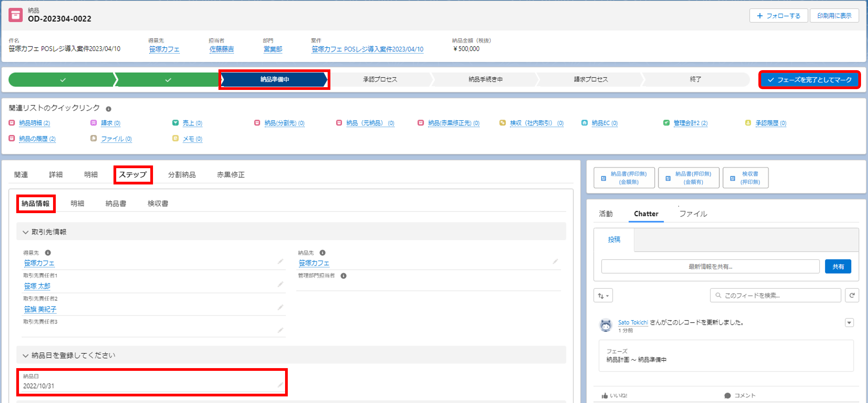Screen dimensions: 868x403
Task: Click the info icon beside 管理部門担当者
Action: click(343, 276)
